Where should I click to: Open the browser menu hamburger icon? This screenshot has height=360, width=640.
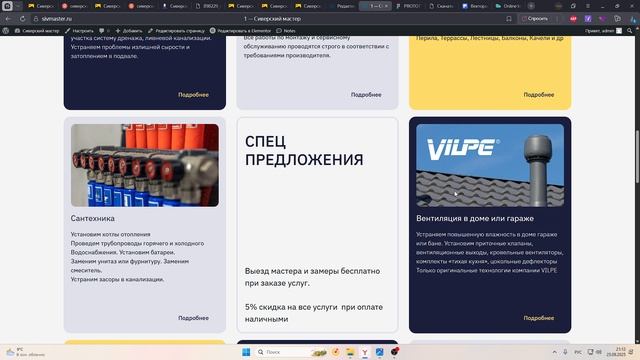588,6
